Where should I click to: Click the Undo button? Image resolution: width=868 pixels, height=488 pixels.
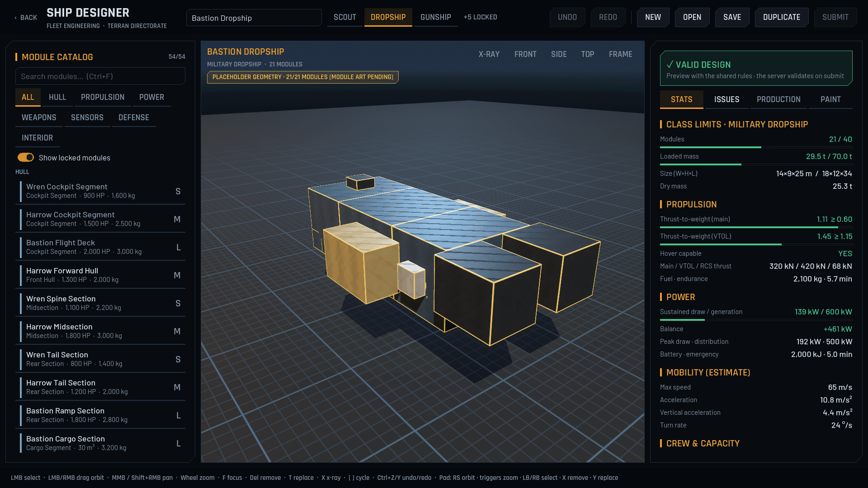tap(567, 17)
